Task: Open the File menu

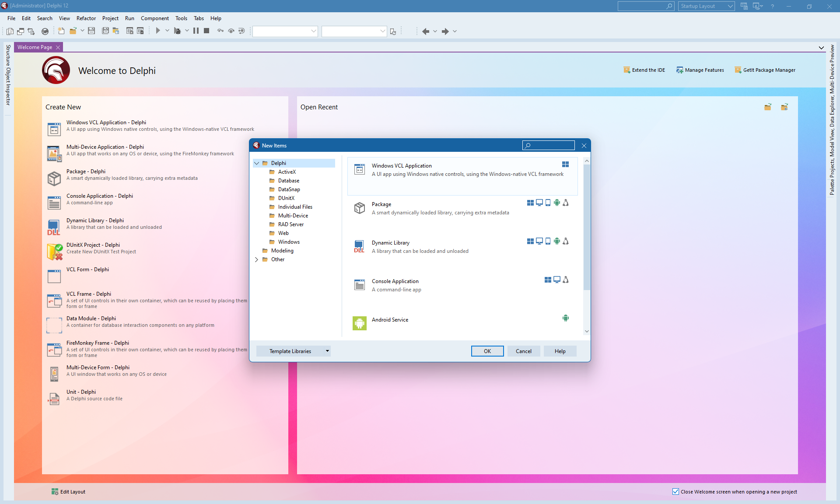Action: [x=11, y=18]
